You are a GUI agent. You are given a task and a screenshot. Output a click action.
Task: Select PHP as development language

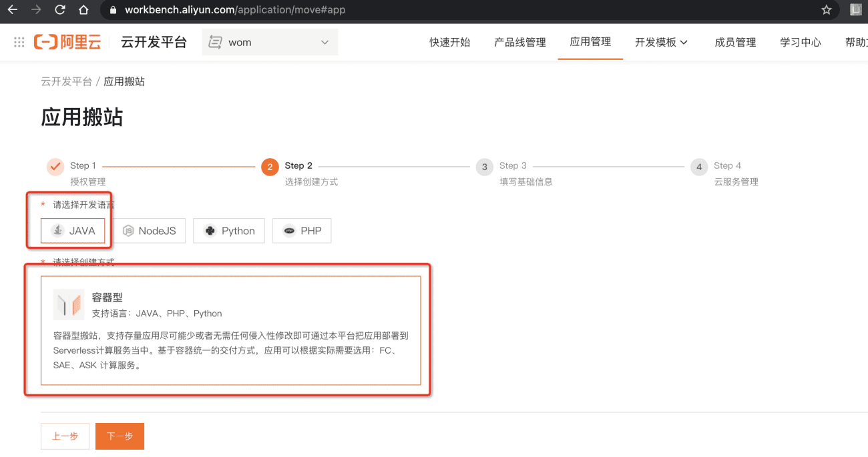click(302, 231)
